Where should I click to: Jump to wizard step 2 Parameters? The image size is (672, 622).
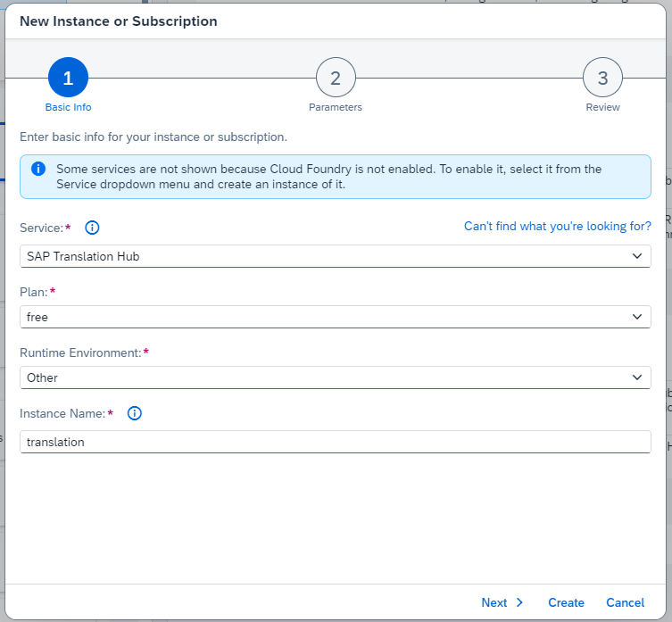[336, 78]
